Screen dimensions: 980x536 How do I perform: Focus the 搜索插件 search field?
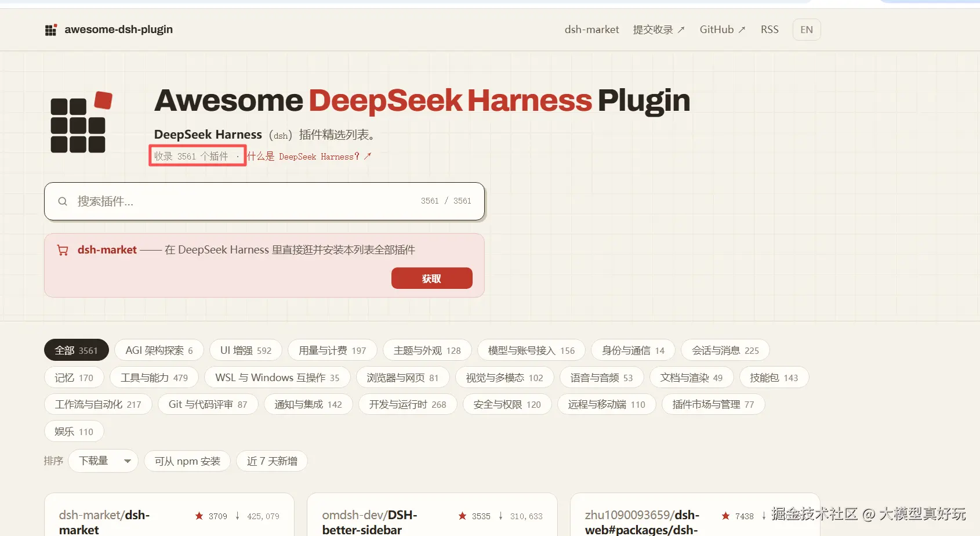click(264, 201)
